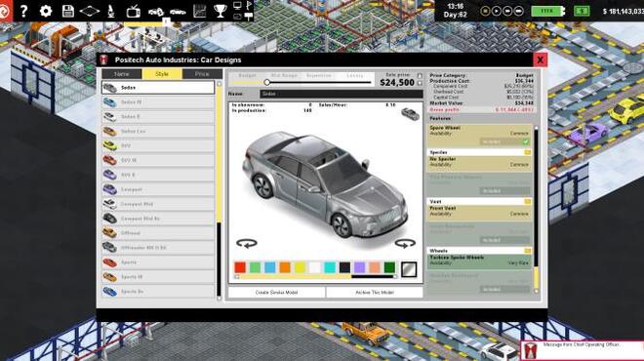Choose the red paint color swatch
Viewport: 644px width, 361px height.
click(x=240, y=267)
